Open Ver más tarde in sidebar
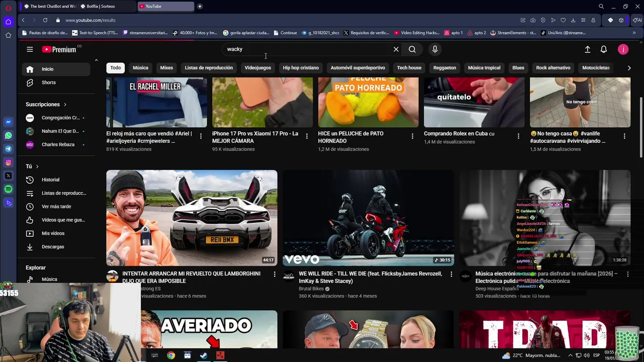Viewport: 644px width, 362px height. coord(55,207)
